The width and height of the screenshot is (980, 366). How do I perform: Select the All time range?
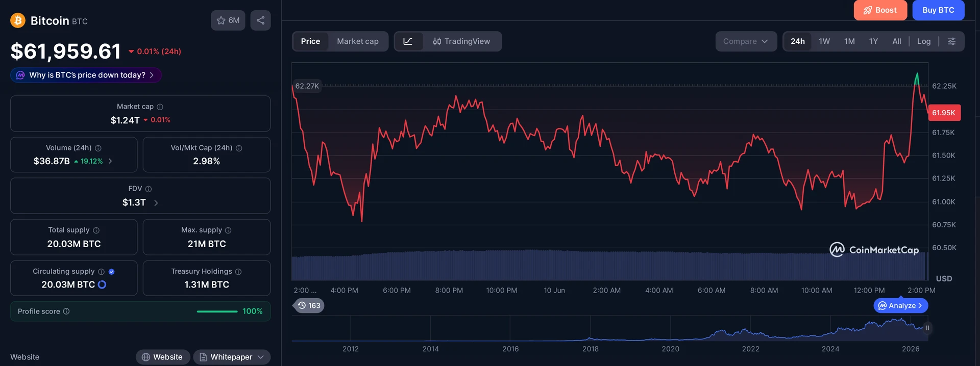pyautogui.click(x=897, y=41)
